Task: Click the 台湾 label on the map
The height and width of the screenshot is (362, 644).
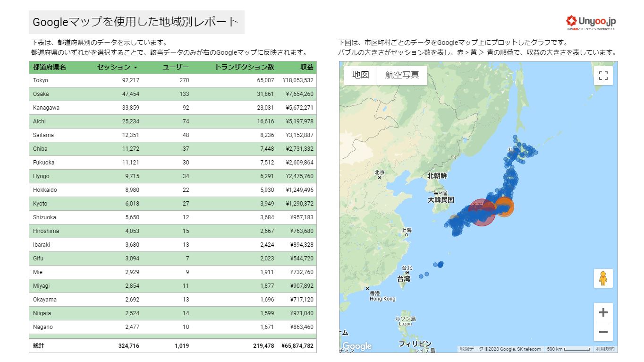Action: pos(404,279)
